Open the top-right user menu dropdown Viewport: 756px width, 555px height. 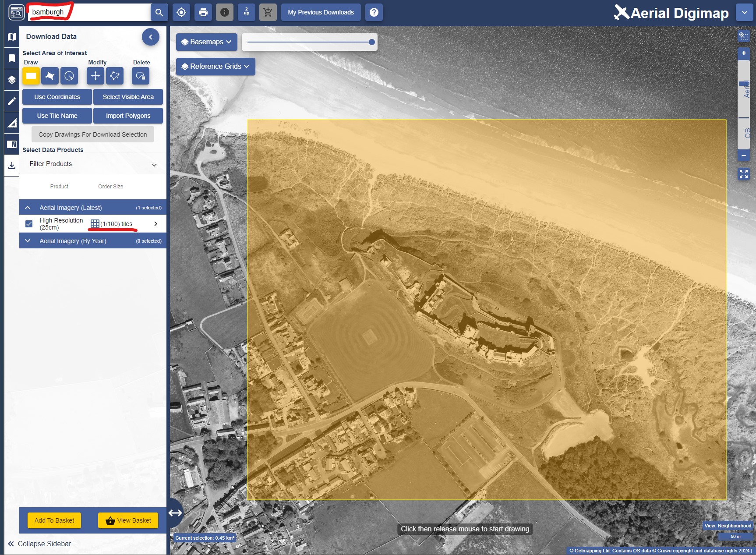745,12
